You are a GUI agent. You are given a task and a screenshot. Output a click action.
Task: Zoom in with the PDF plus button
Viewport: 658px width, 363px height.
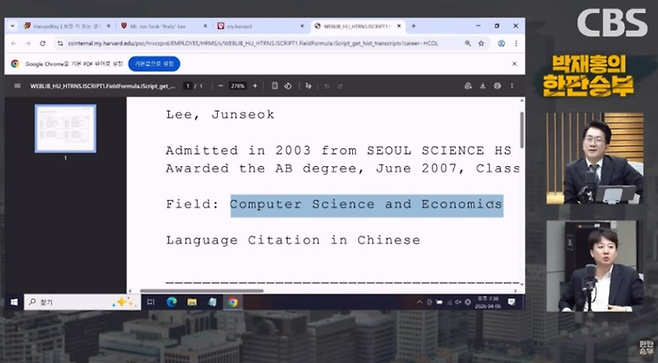coord(255,86)
